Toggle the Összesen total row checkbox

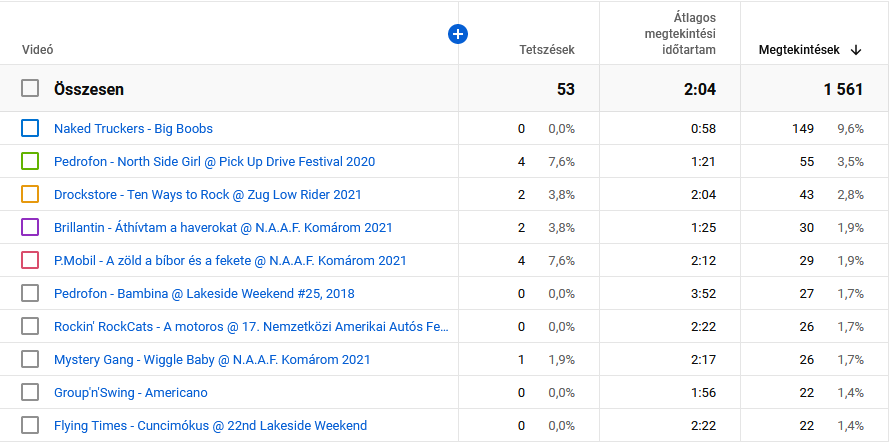point(30,89)
